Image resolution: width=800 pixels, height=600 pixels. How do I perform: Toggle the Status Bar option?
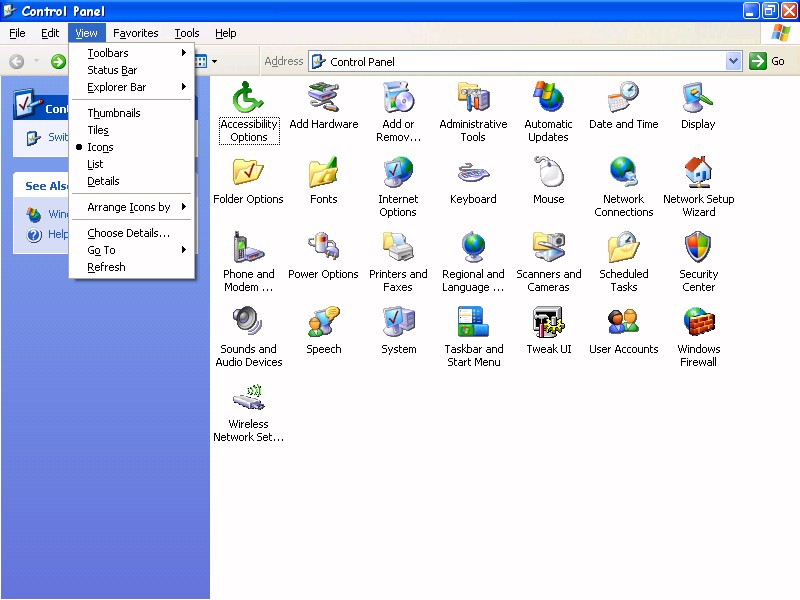point(132,70)
